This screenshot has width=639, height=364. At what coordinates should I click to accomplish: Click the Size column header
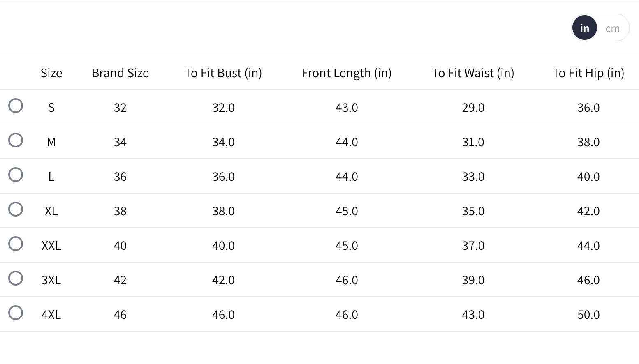(51, 73)
